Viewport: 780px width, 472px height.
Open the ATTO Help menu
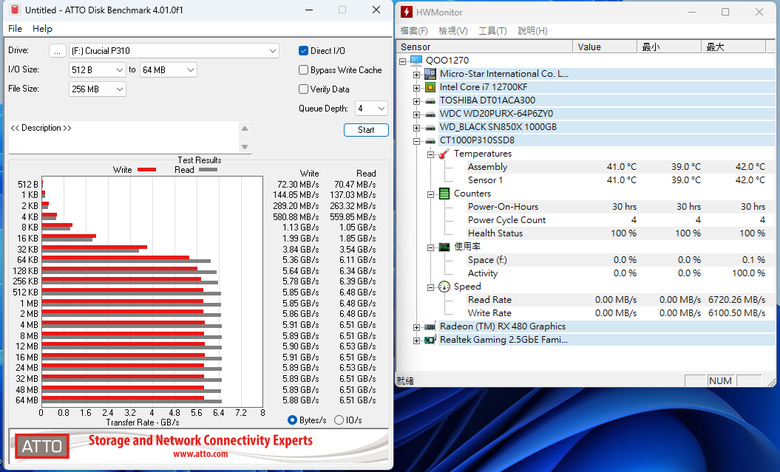click(42, 29)
